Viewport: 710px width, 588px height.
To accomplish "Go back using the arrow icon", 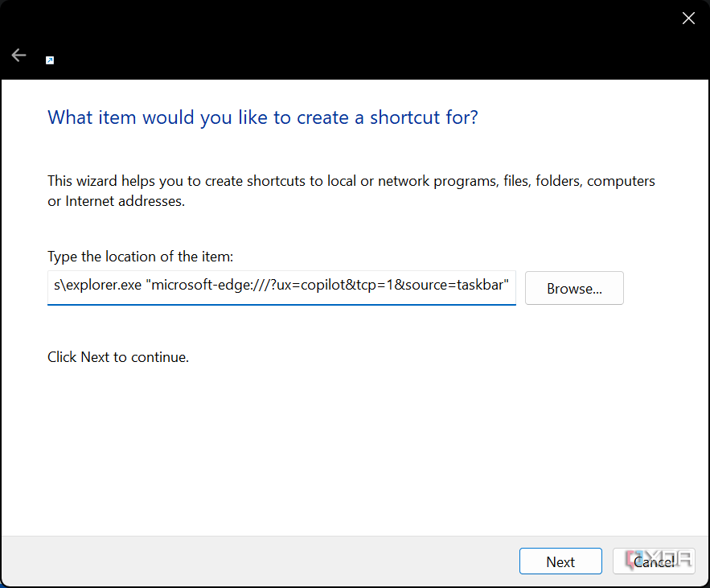I will (18, 56).
